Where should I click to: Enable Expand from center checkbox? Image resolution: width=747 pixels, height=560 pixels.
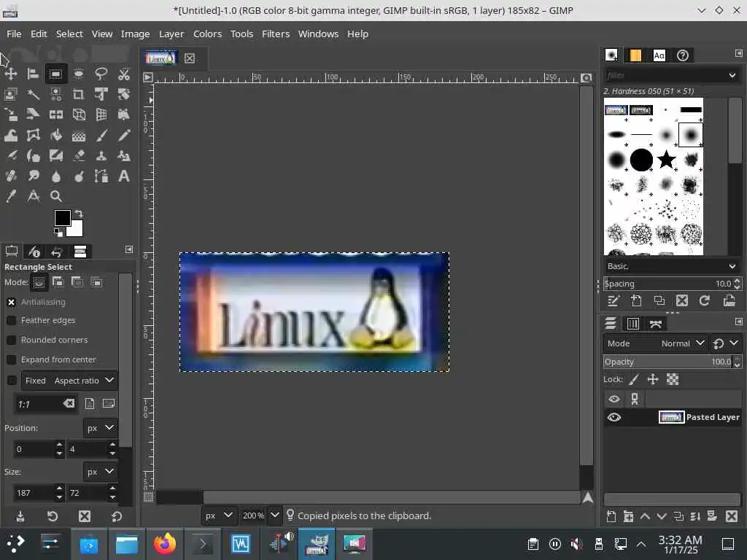(12, 359)
